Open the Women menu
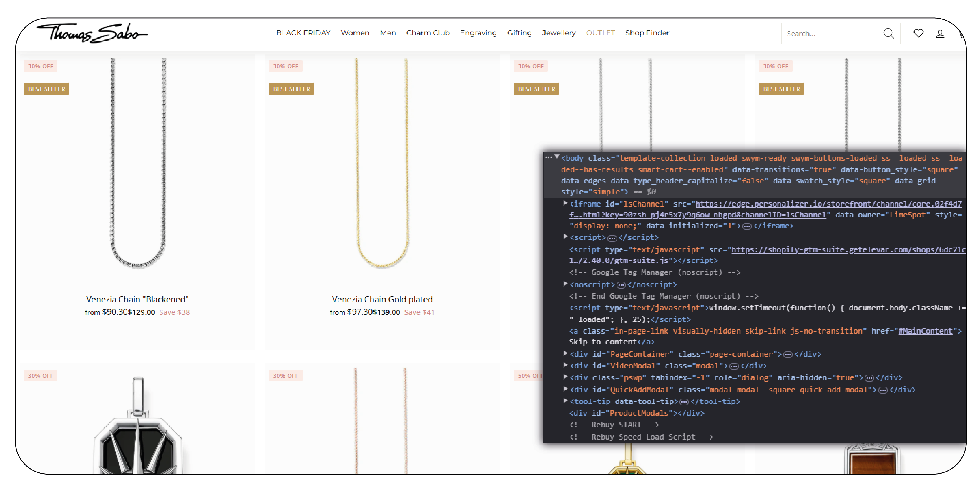Image resolution: width=980 pixels, height=486 pixels. 355,33
